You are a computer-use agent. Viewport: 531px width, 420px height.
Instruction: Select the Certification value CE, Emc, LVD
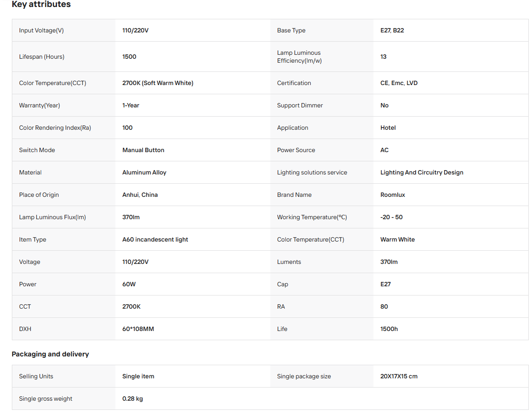pyautogui.click(x=399, y=83)
